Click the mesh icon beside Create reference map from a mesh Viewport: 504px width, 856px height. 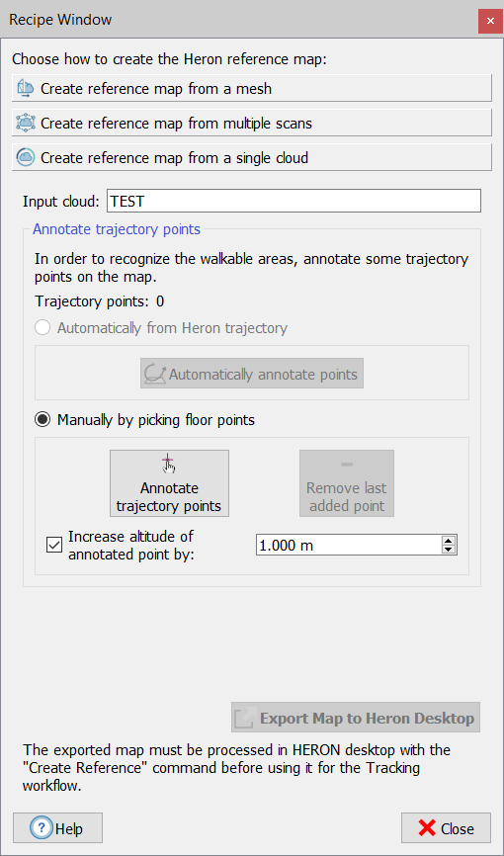click(26, 88)
